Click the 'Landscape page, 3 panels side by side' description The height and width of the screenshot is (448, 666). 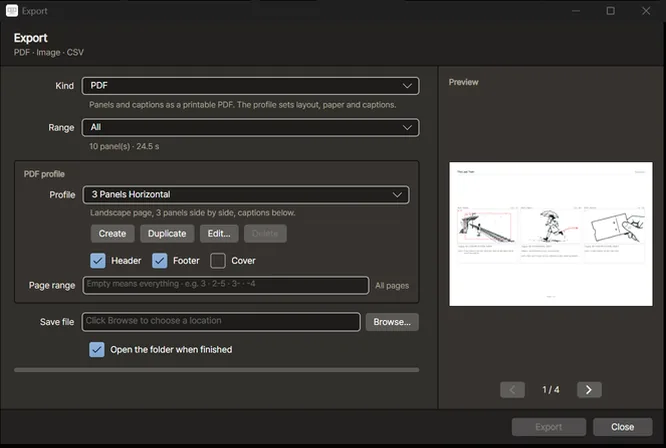tap(192, 213)
